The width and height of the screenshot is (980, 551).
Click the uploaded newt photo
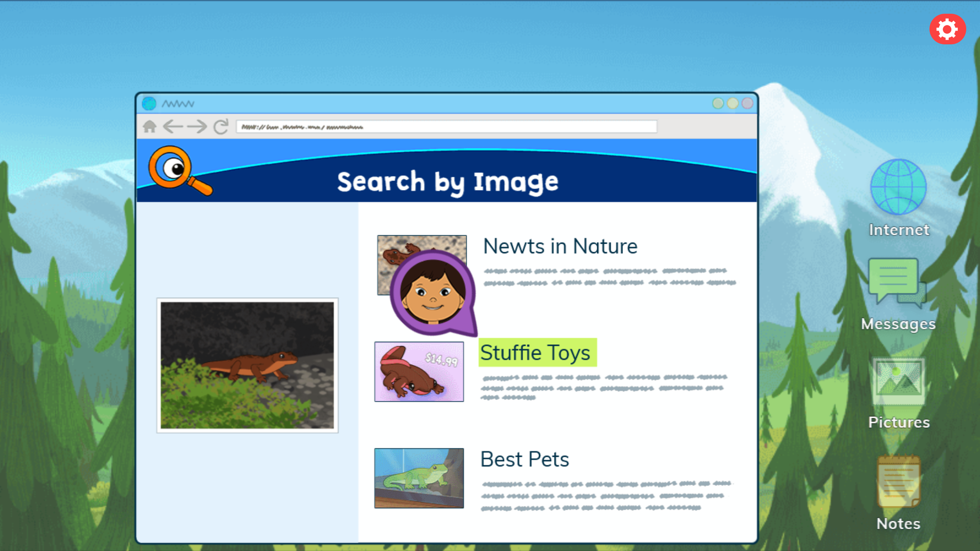click(x=247, y=365)
